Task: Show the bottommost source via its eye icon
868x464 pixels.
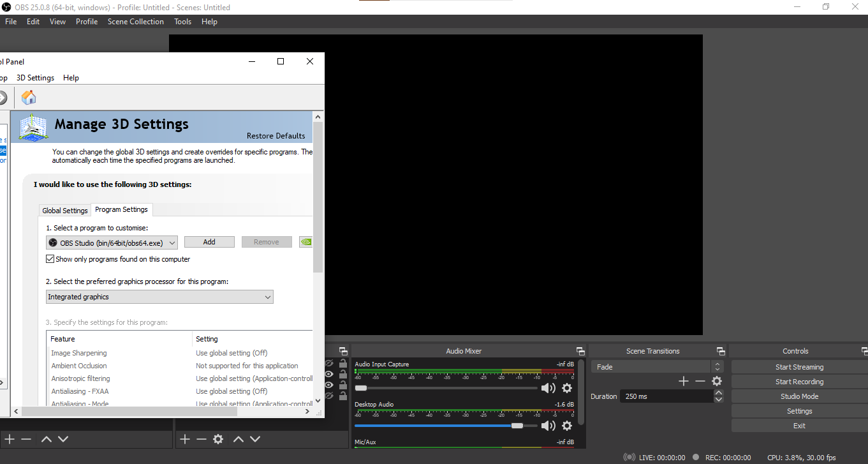Action: tap(329, 396)
